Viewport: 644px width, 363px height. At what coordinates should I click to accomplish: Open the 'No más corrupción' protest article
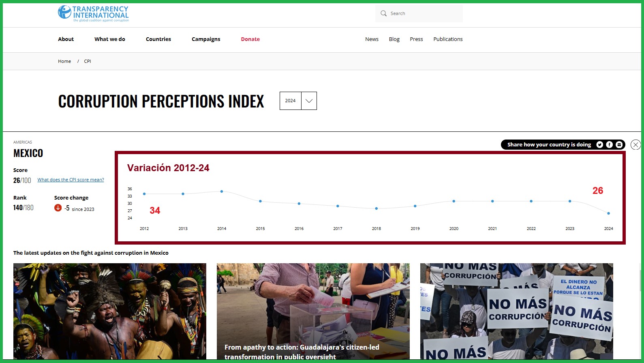click(517, 311)
